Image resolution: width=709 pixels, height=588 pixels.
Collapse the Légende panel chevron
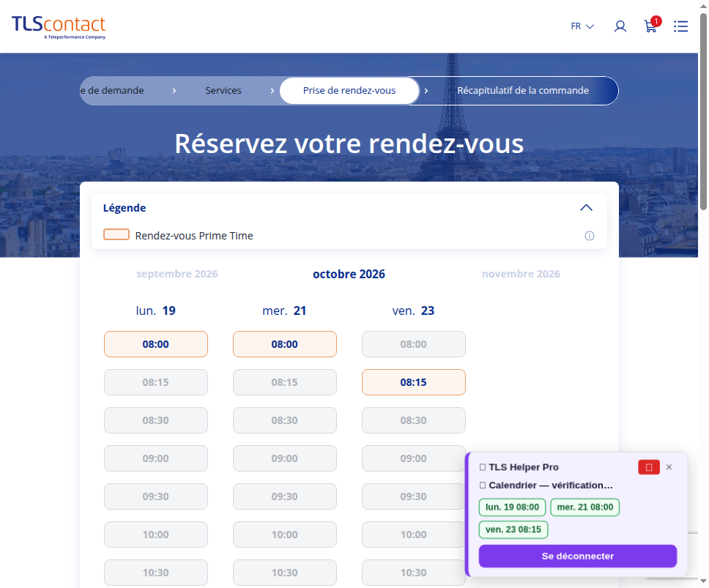586,207
